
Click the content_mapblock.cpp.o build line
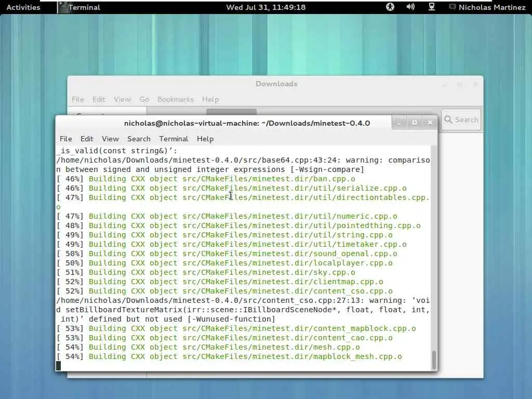[x=236, y=328]
